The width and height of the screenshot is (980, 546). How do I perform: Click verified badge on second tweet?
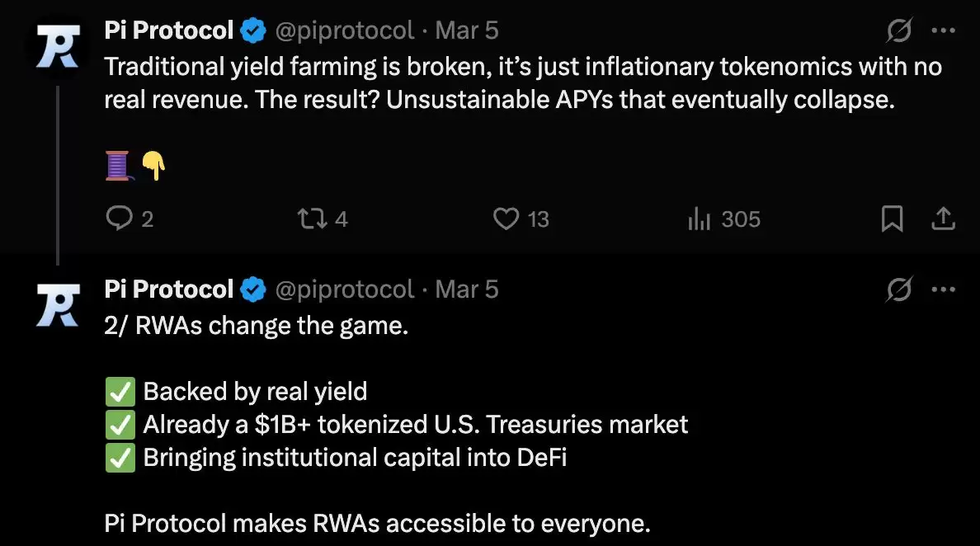253,290
